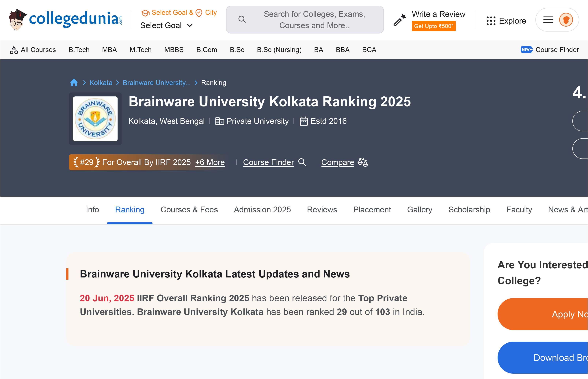588x379 pixels.
Task: Click the Explore label
Action: pos(512,21)
